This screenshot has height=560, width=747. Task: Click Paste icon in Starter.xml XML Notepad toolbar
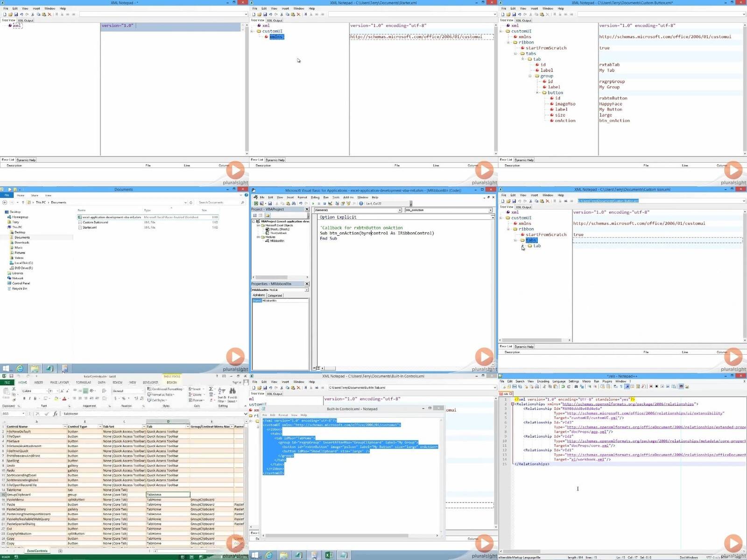click(x=293, y=14)
